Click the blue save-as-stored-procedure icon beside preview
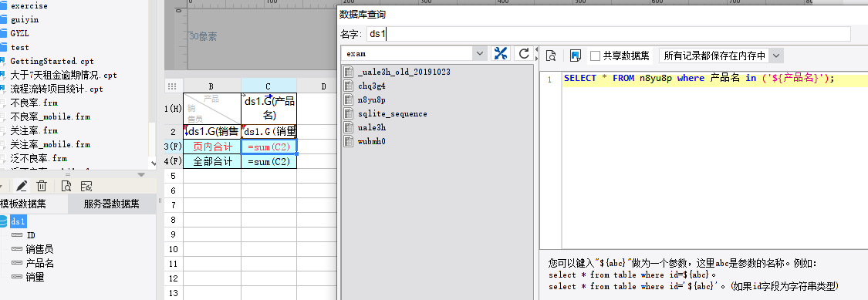Image resolution: width=868 pixels, height=300 pixels. coord(575,56)
